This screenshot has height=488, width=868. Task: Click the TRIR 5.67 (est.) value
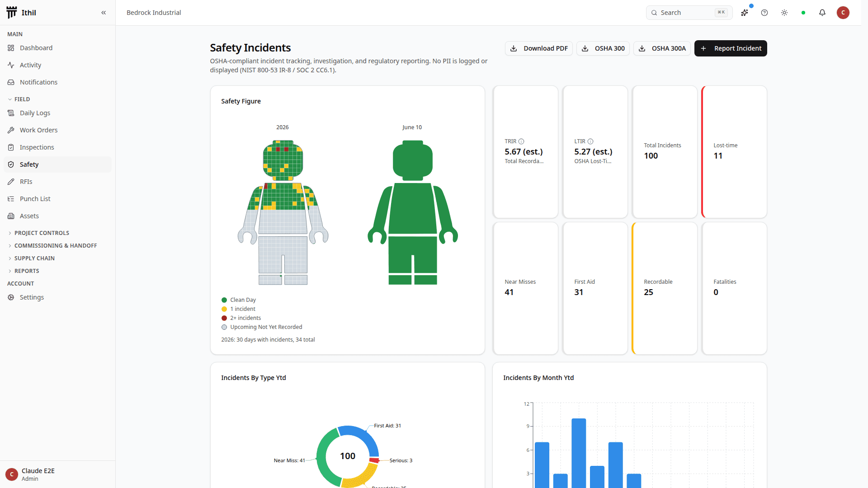pyautogui.click(x=524, y=152)
